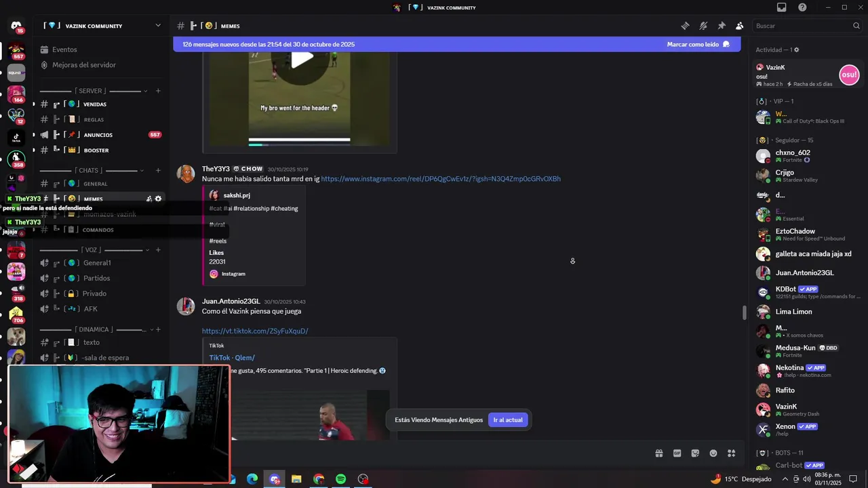Toggle notification mute bell in channel header

click(703, 26)
